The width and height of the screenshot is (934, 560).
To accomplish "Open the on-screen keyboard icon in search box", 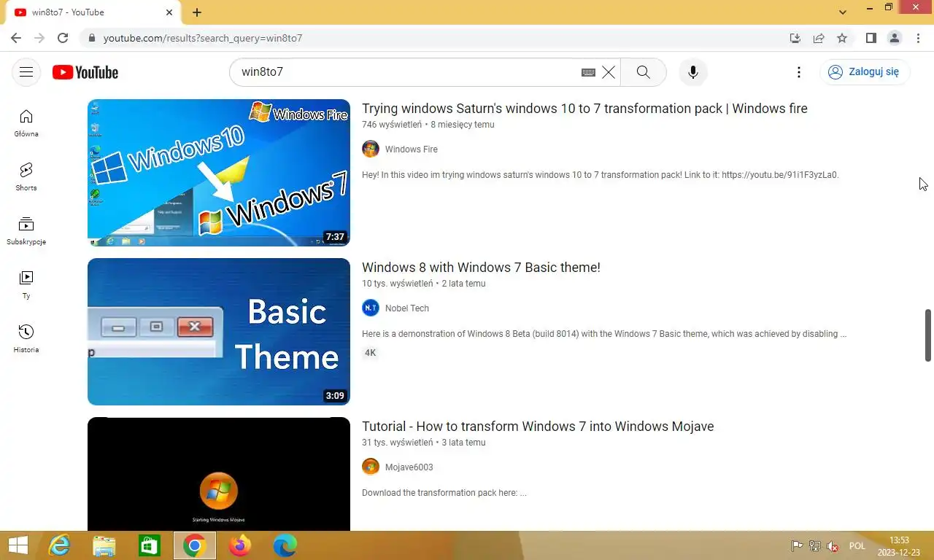I will tap(588, 72).
